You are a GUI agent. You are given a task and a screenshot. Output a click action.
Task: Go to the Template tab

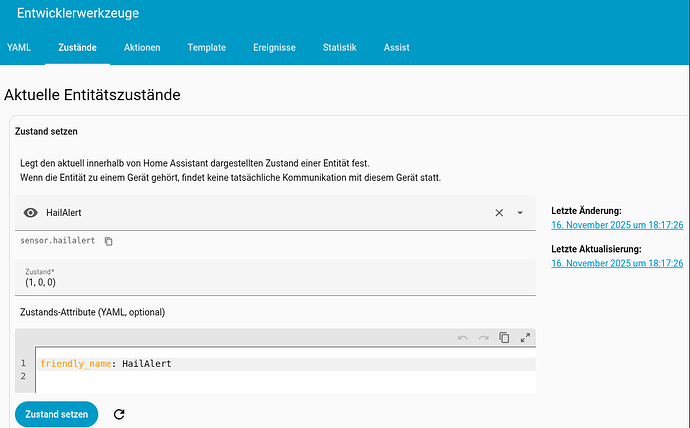pyautogui.click(x=206, y=48)
